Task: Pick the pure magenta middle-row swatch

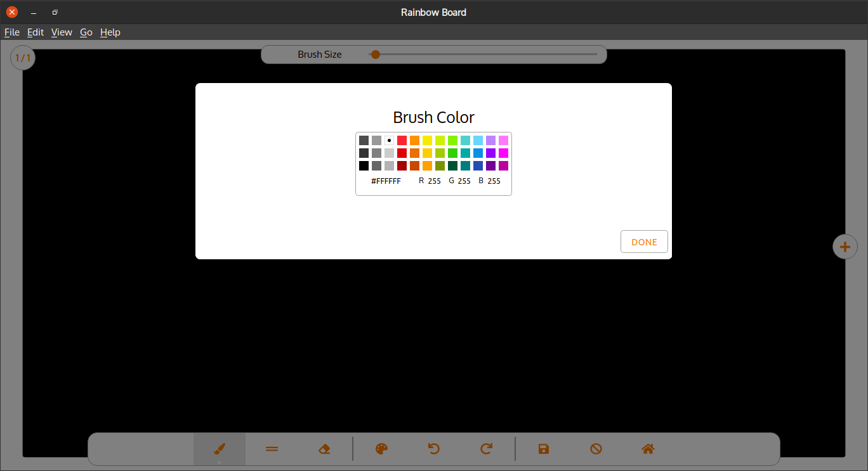Action: tap(503, 153)
